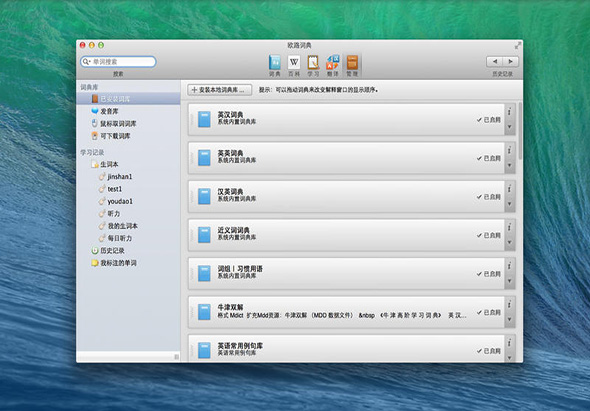Open the 百科 Wikipedia toolbar icon

tap(294, 65)
